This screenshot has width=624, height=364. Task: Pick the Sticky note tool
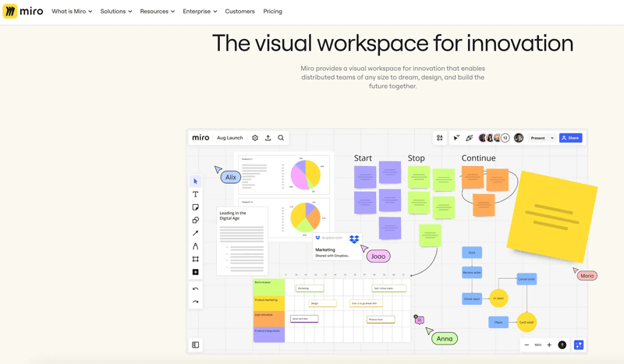pyautogui.click(x=196, y=207)
